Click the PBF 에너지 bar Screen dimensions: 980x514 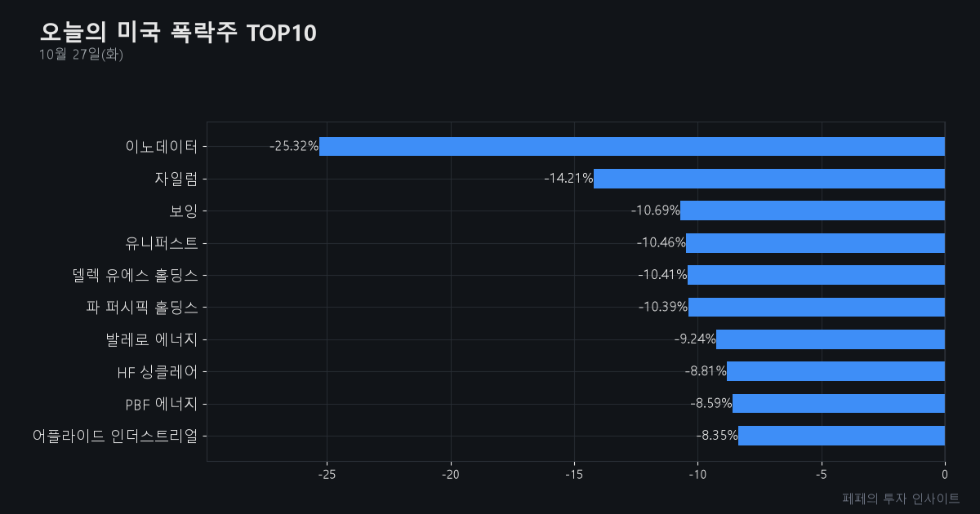click(839, 403)
